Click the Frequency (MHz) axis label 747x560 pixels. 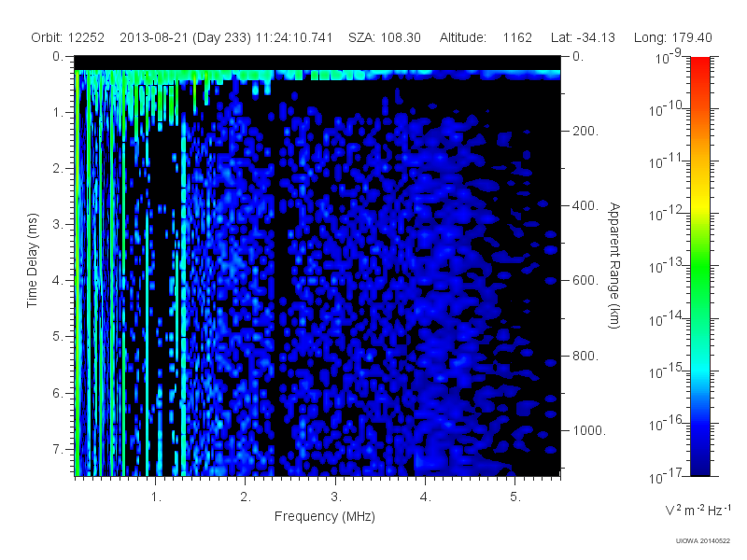(324, 516)
